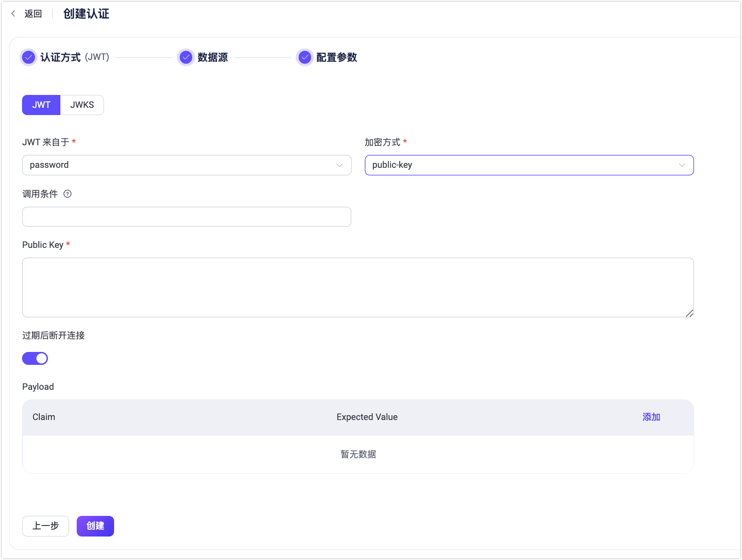Click the 暂无数据 empty table row

[x=358, y=454]
